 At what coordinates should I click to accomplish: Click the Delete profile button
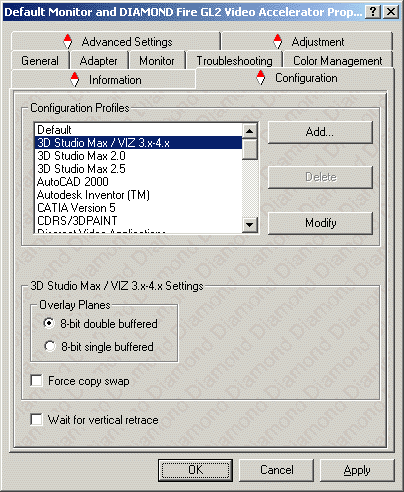click(320, 177)
